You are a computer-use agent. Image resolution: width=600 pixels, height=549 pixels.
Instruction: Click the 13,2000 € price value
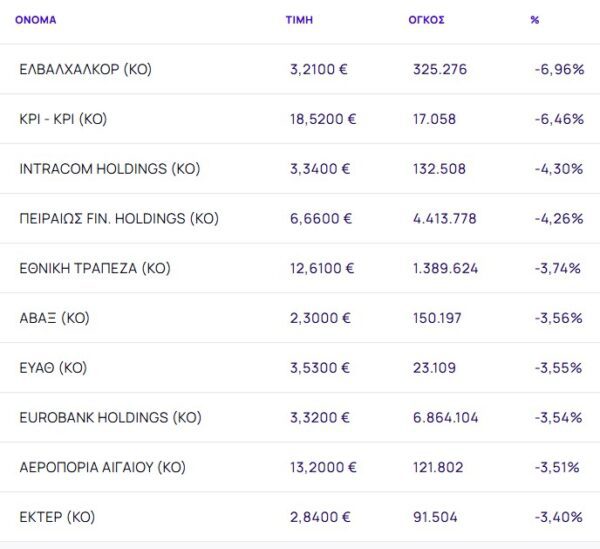coord(323,467)
